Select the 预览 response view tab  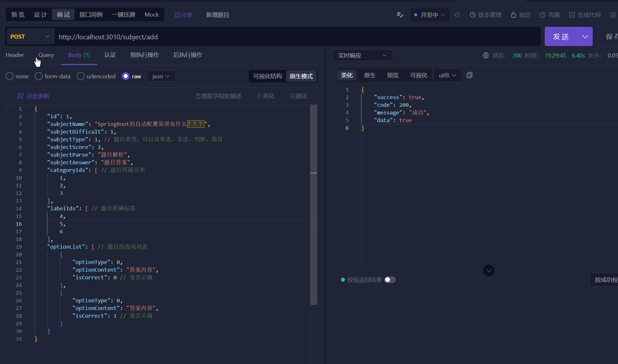(x=393, y=75)
